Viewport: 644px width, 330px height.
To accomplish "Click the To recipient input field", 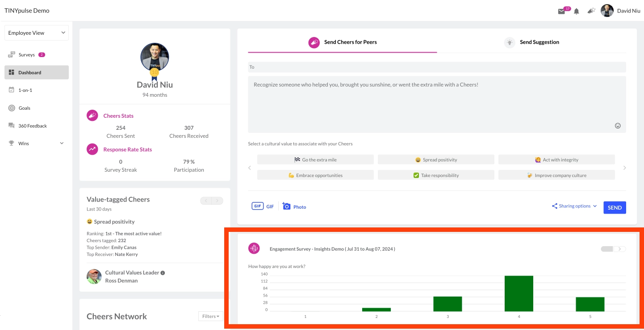I will click(436, 67).
